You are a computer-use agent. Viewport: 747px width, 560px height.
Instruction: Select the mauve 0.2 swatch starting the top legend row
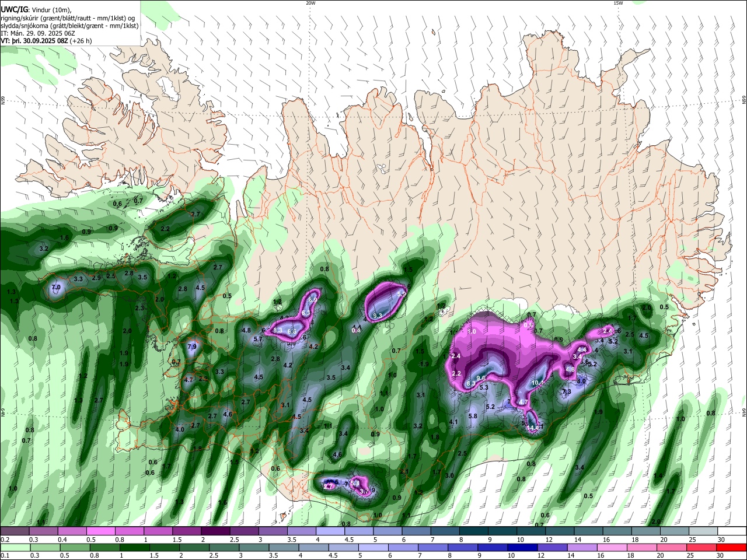(x=15, y=531)
